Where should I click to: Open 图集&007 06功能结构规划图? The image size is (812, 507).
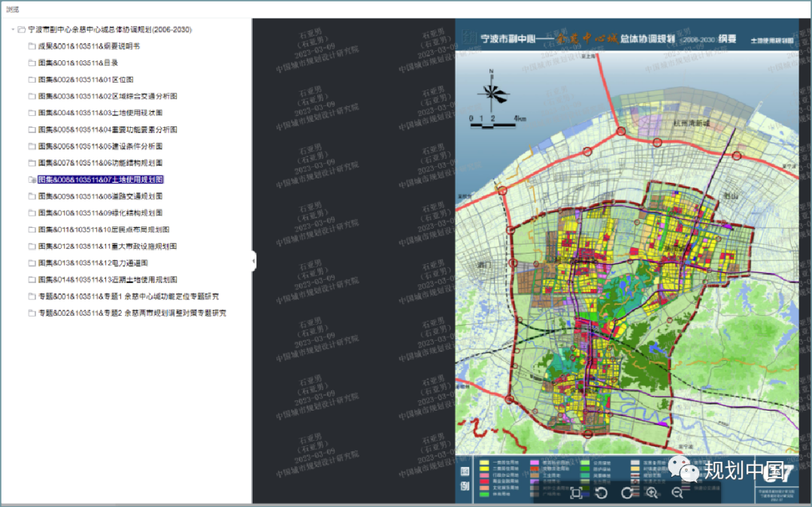[101, 162]
